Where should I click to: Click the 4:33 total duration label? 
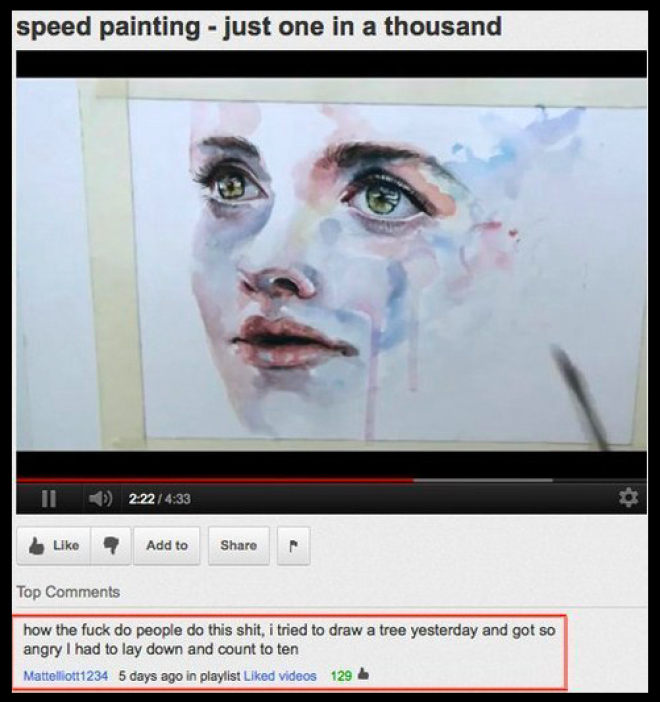click(x=178, y=499)
